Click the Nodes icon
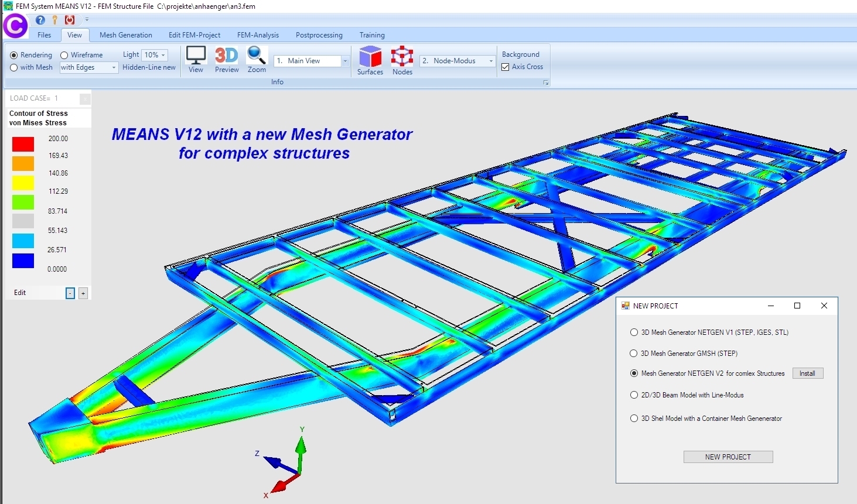The image size is (857, 504). pos(402,61)
